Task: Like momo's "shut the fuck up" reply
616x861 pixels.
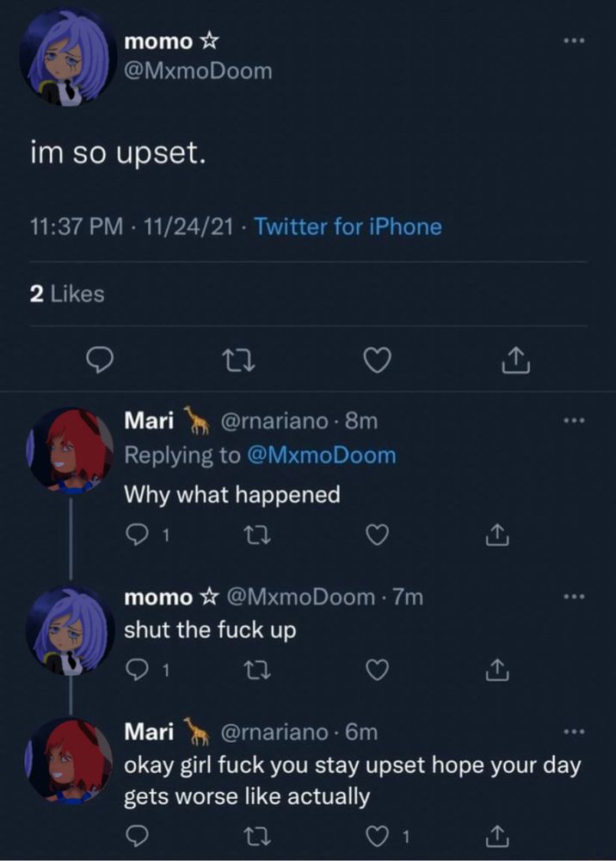Action: click(378, 670)
